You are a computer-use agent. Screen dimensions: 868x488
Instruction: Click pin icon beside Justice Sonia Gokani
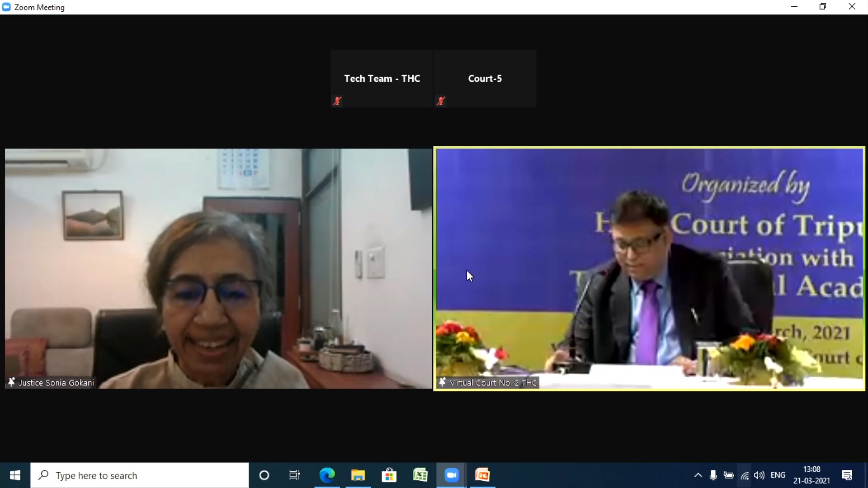[12, 382]
